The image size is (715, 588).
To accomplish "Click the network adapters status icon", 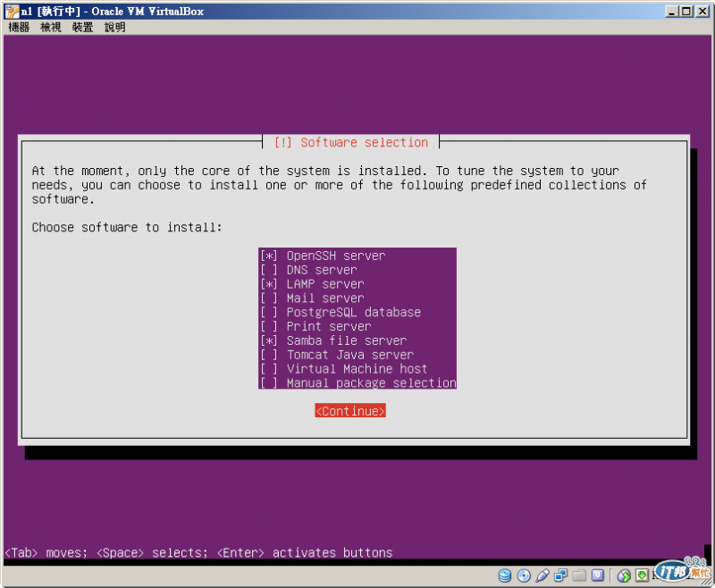I will [560, 575].
